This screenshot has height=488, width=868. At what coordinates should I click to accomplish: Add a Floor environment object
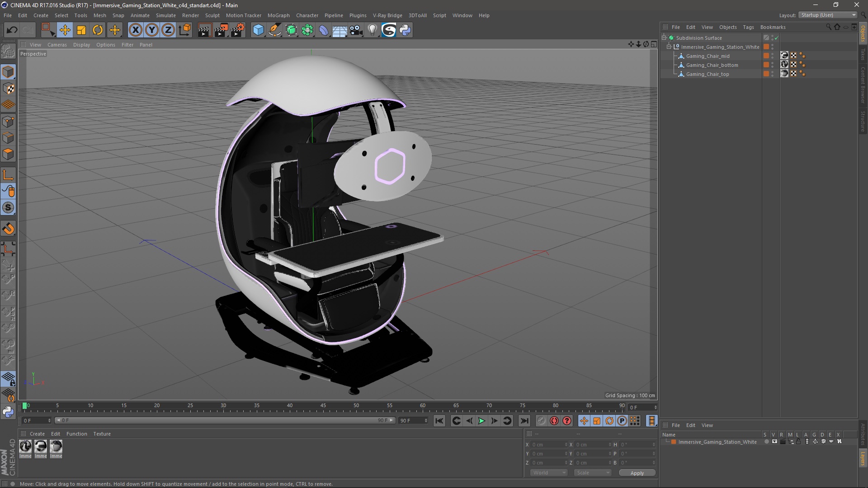click(x=340, y=30)
